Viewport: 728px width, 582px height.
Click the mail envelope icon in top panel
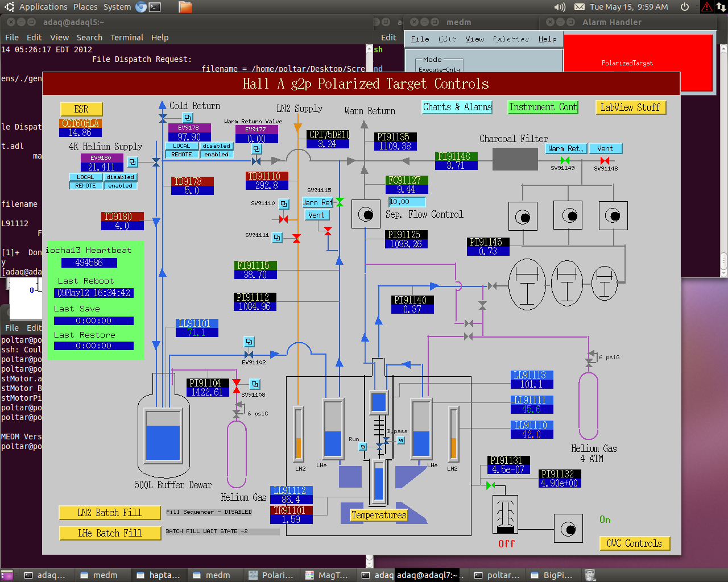click(579, 7)
